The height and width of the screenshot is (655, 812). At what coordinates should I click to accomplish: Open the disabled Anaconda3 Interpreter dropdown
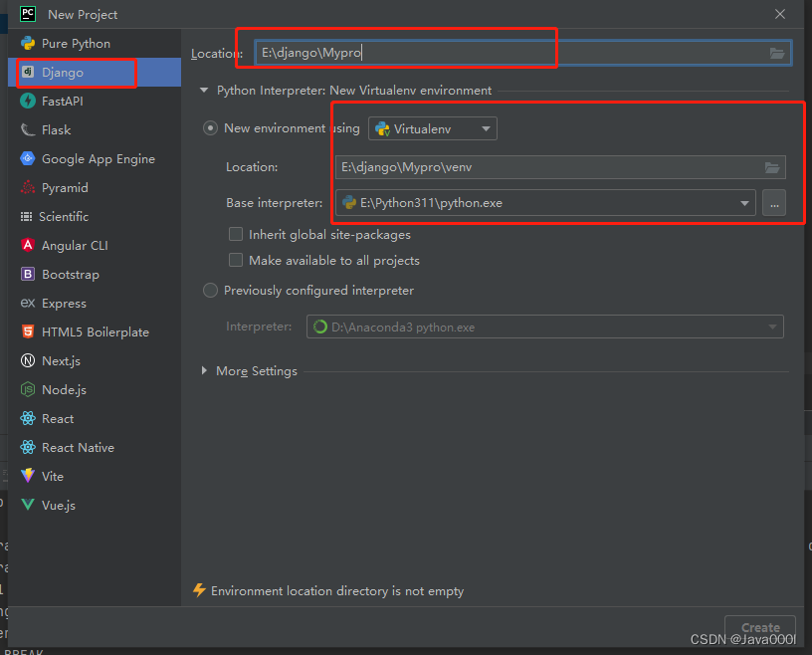[544, 327]
